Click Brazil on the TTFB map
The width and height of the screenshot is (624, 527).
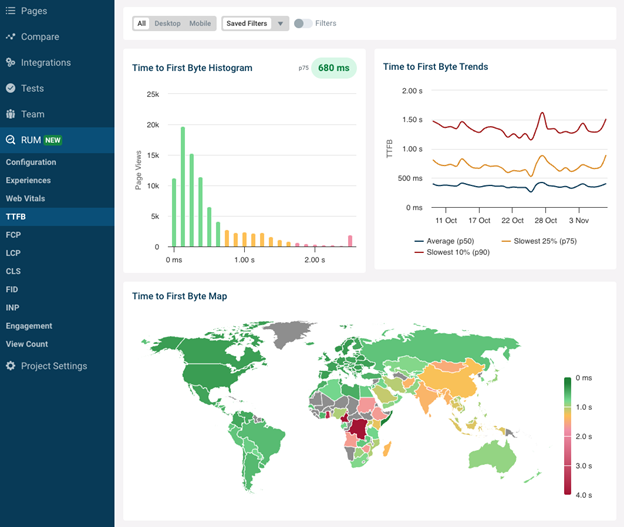pyautogui.click(x=265, y=439)
